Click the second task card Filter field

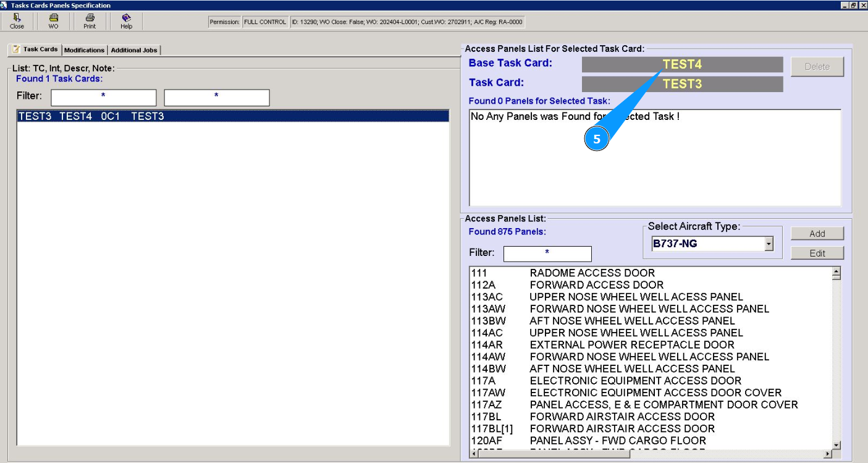point(217,97)
